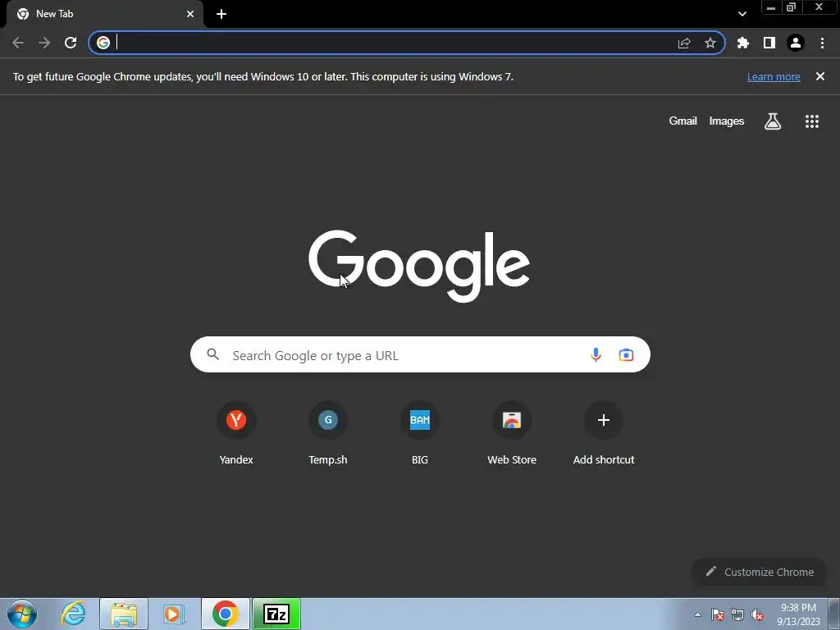The width and height of the screenshot is (840, 630).
Task: Open a new tab with plus button
Action: pyautogui.click(x=221, y=14)
